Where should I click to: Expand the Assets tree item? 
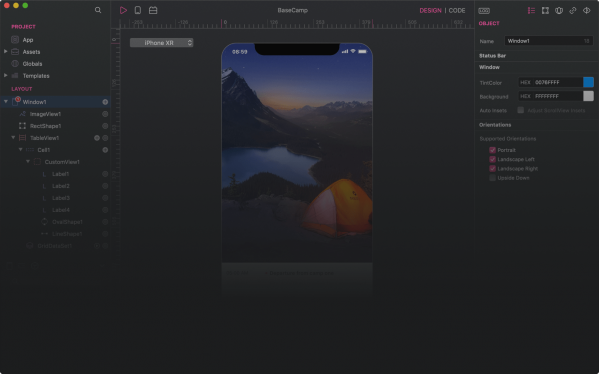click(5, 52)
